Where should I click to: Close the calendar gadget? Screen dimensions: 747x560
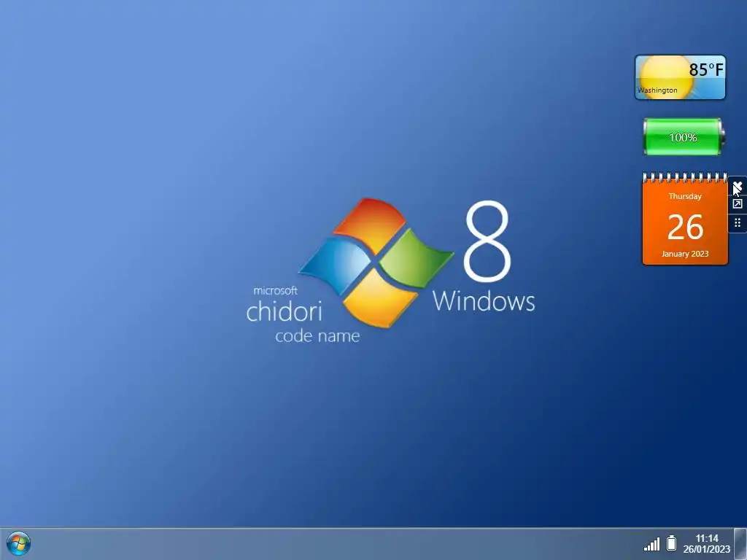pos(738,186)
